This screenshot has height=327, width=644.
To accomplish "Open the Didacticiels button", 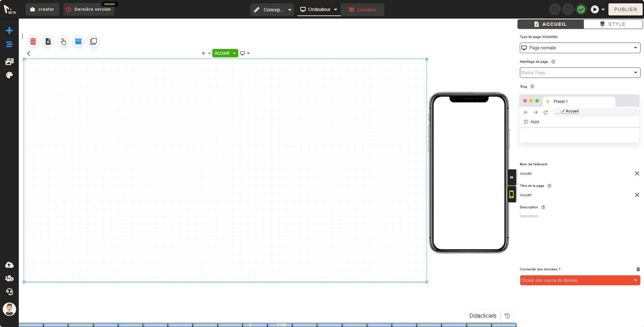I will click(483, 316).
